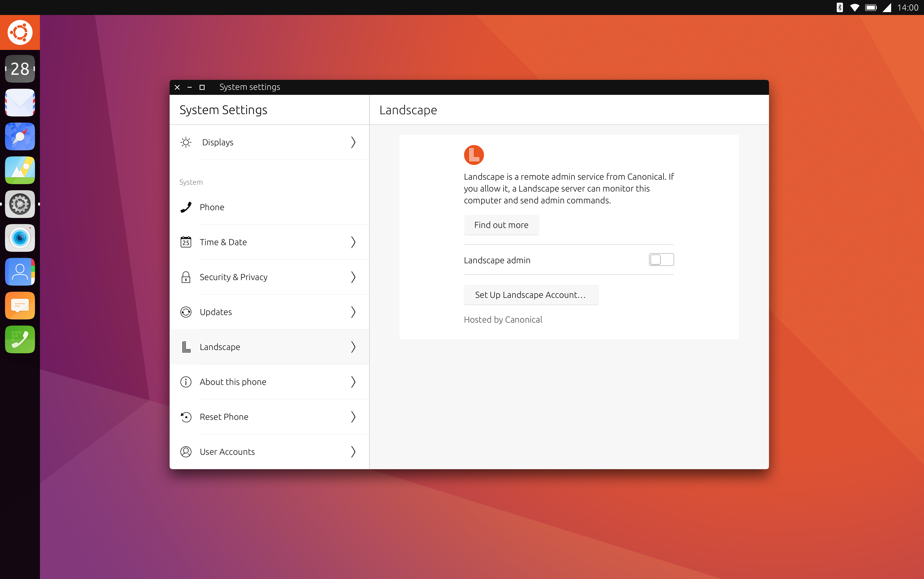Viewport: 924px width, 579px height.
Task: Expand Time & Date chevron arrow
Action: click(x=353, y=242)
